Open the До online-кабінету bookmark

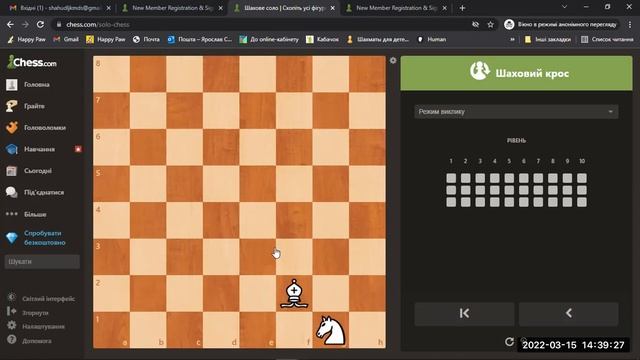point(269,40)
